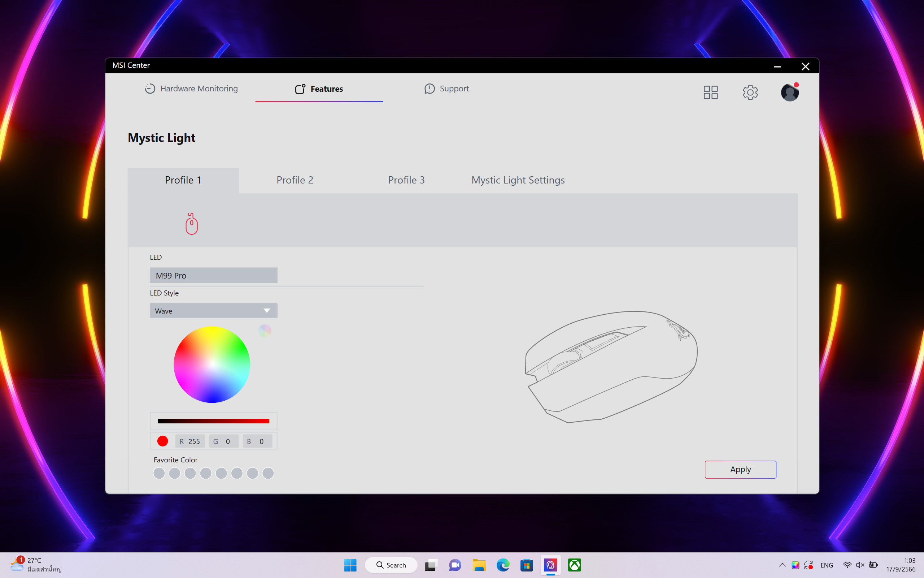
Task: Click MSI Center taskbar icon
Action: coord(550,565)
